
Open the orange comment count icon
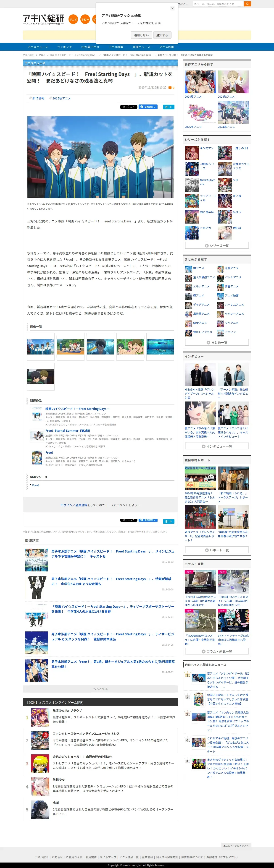[170, 88]
